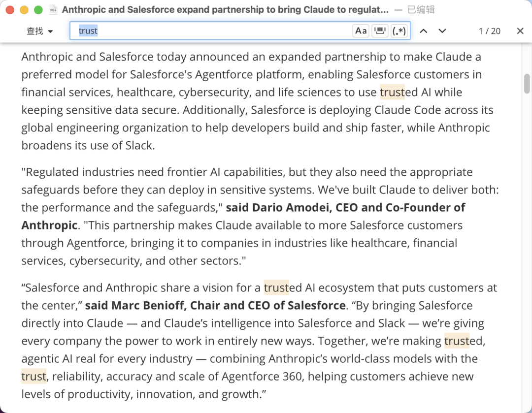Click the 已编辑 edited status label
532x413 pixels.
(421, 9)
